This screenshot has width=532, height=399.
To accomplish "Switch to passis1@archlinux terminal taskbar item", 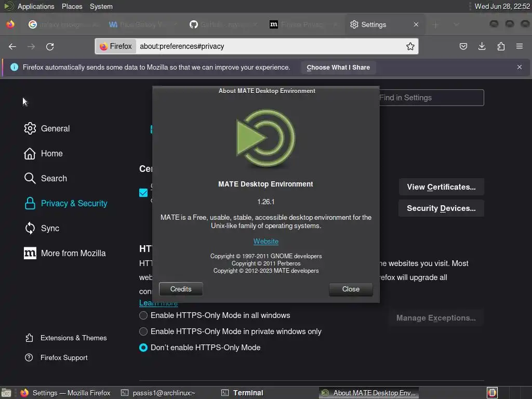I will pyautogui.click(x=159, y=393).
